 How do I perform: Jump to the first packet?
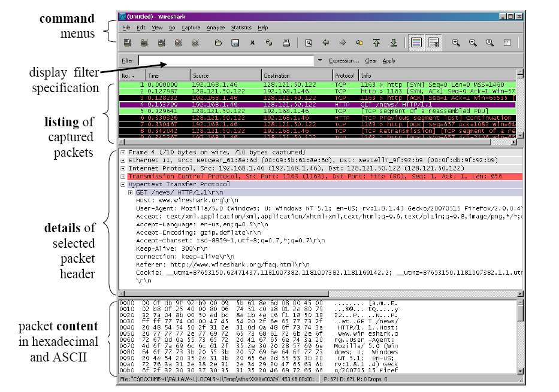click(x=376, y=42)
